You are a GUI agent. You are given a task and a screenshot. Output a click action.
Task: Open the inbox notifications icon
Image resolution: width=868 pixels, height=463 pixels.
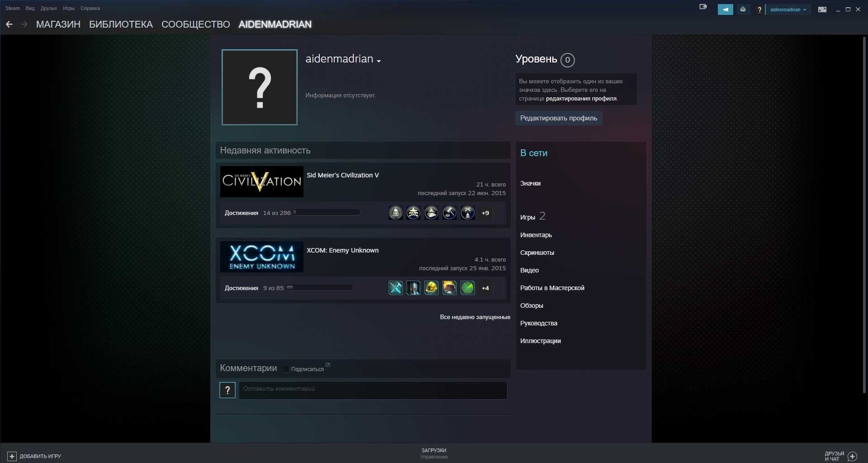click(743, 10)
